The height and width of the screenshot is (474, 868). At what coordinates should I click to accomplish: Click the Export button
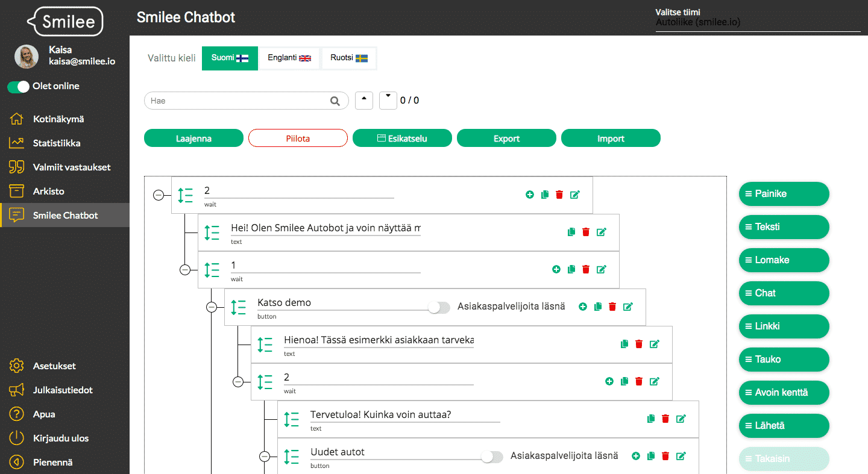click(x=506, y=139)
